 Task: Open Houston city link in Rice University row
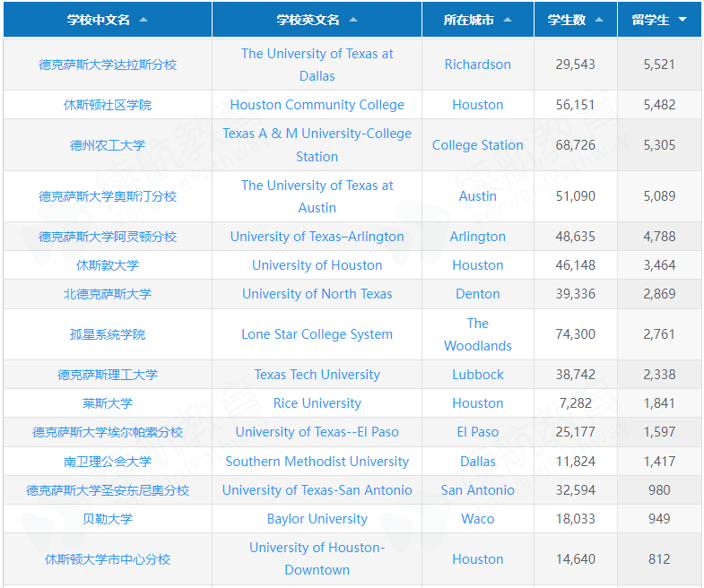tap(478, 403)
